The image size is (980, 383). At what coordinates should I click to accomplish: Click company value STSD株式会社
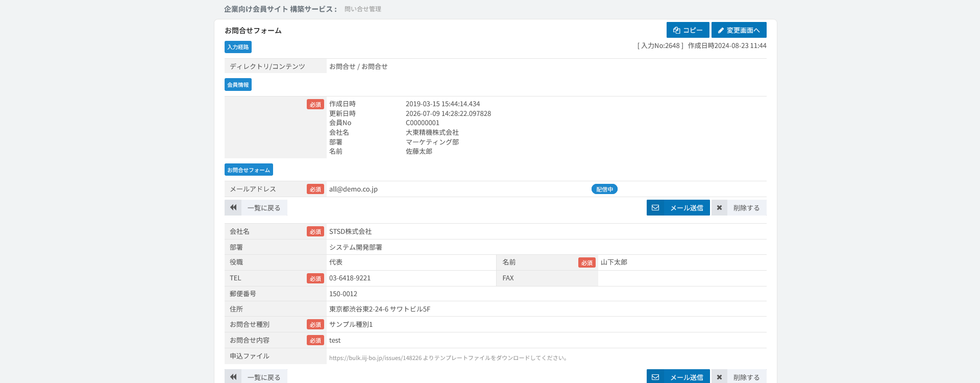tap(350, 231)
